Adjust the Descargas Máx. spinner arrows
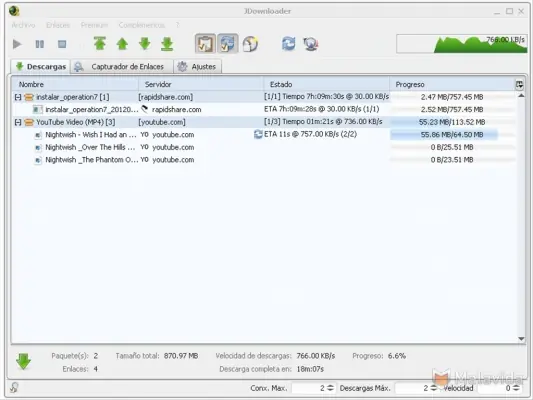The image size is (533, 400). [434, 388]
